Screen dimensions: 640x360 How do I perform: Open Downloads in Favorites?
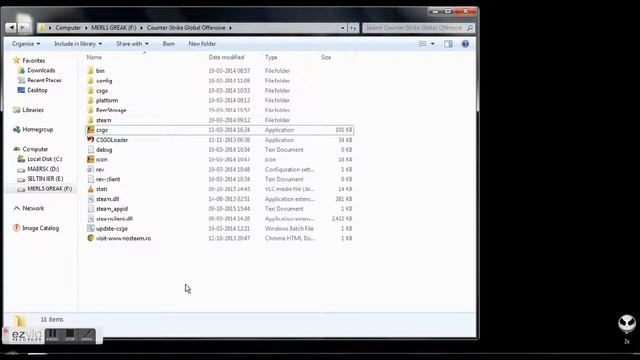[x=41, y=70]
